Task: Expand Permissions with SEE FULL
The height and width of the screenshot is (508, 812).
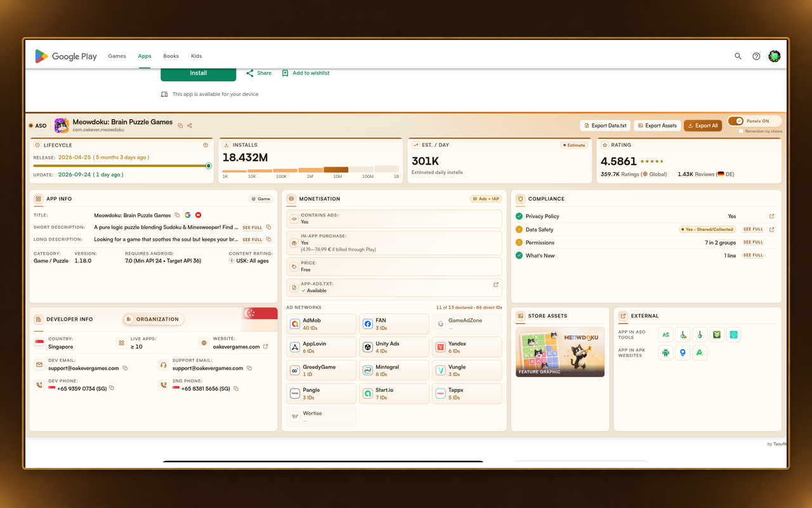Action: pyautogui.click(x=753, y=242)
